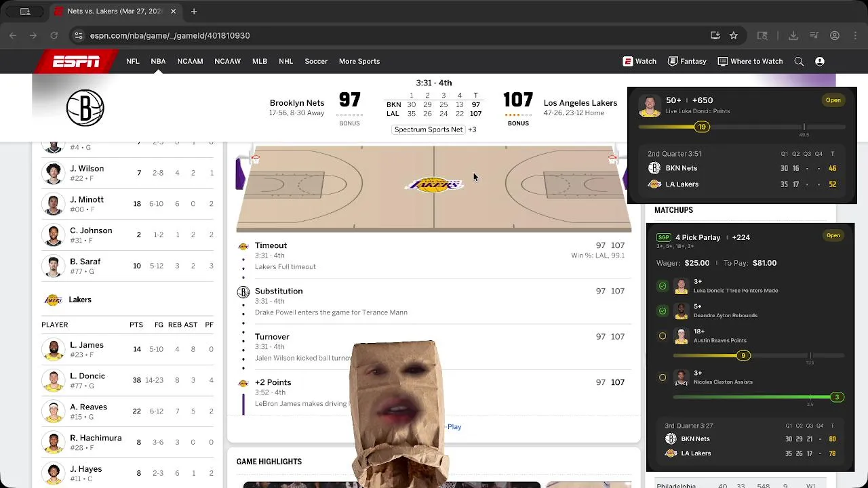Open the NHL menu item

point(285,61)
